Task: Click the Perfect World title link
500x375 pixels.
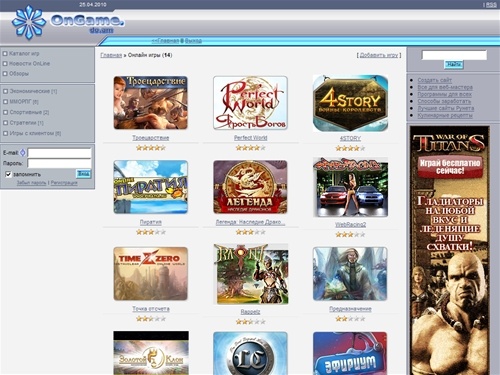Action: point(250,138)
